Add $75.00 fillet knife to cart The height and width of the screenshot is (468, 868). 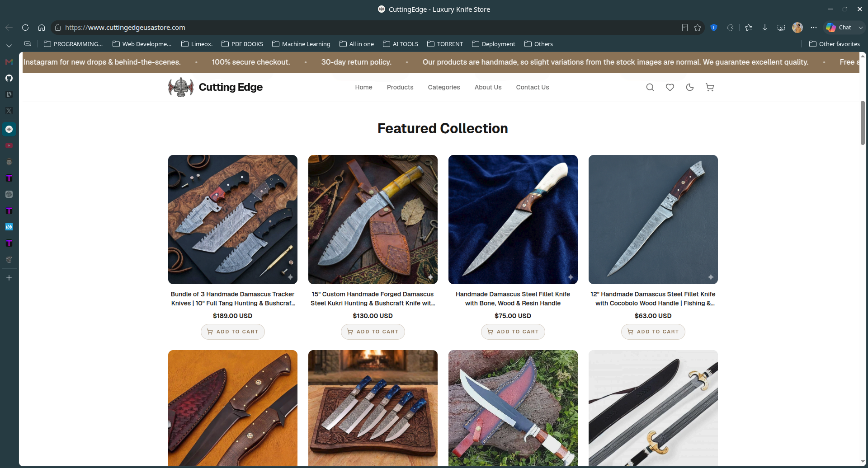pyautogui.click(x=513, y=332)
